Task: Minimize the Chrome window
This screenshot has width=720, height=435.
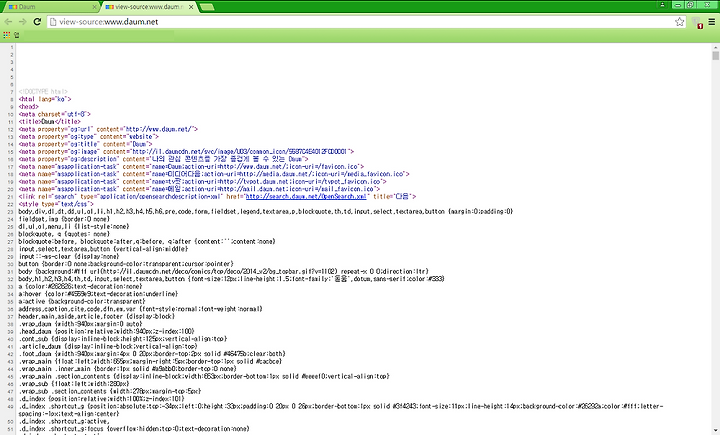Action: point(678,5)
